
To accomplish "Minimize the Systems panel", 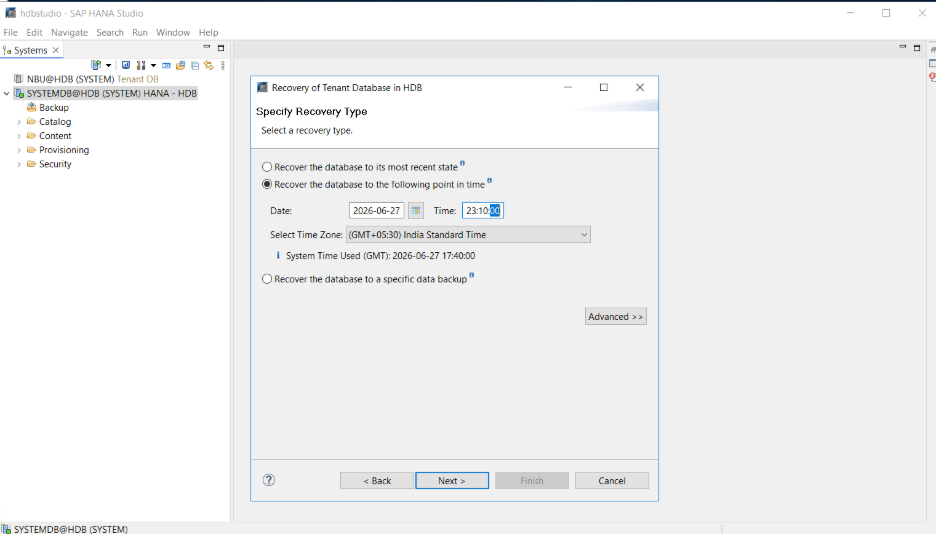I will tap(207, 47).
